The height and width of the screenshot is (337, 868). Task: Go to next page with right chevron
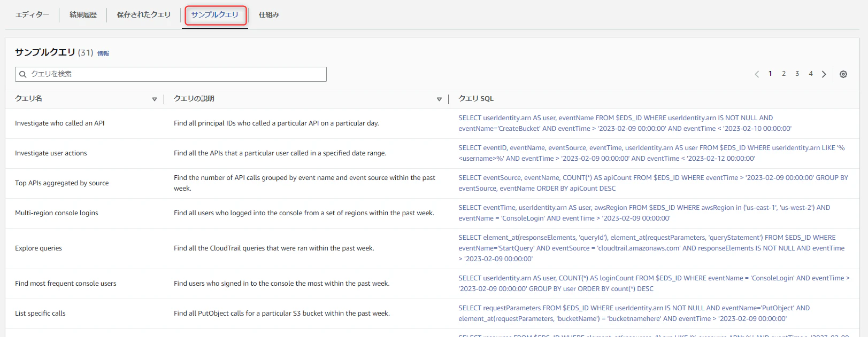pyautogui.click(x=824, y=74)
